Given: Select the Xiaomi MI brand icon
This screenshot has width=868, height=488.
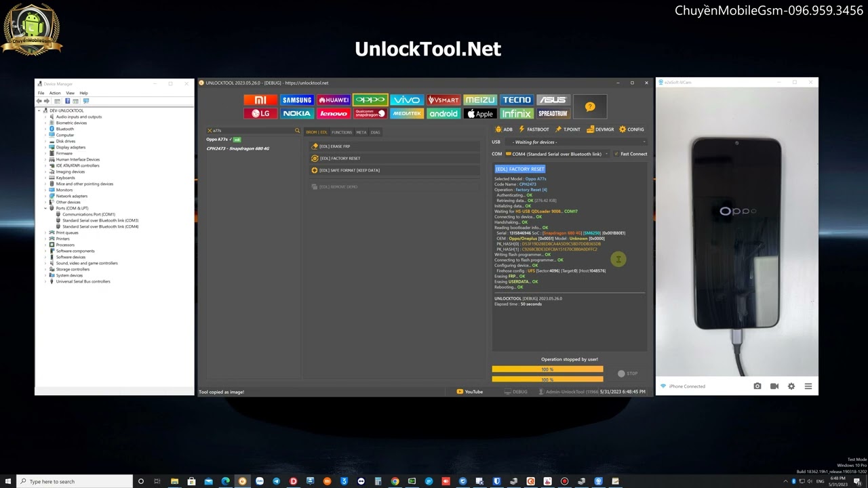Looking at the screenshot, I should point(260,100).
